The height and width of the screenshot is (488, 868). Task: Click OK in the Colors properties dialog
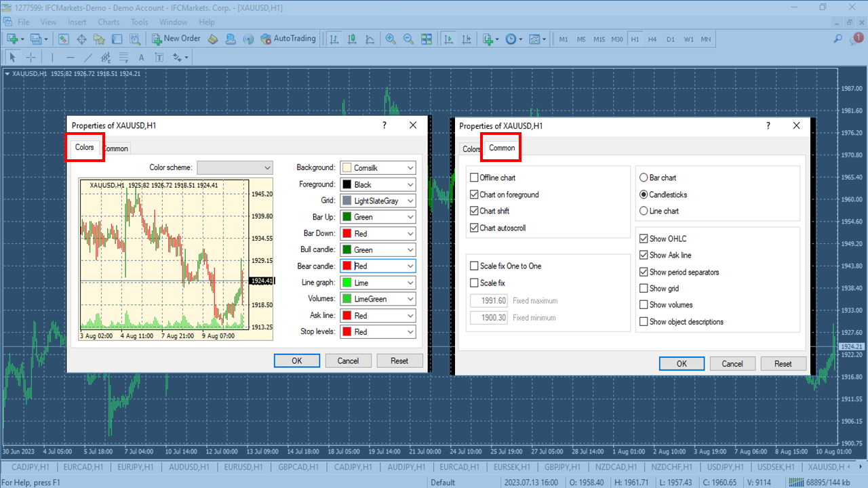(296, 360)
